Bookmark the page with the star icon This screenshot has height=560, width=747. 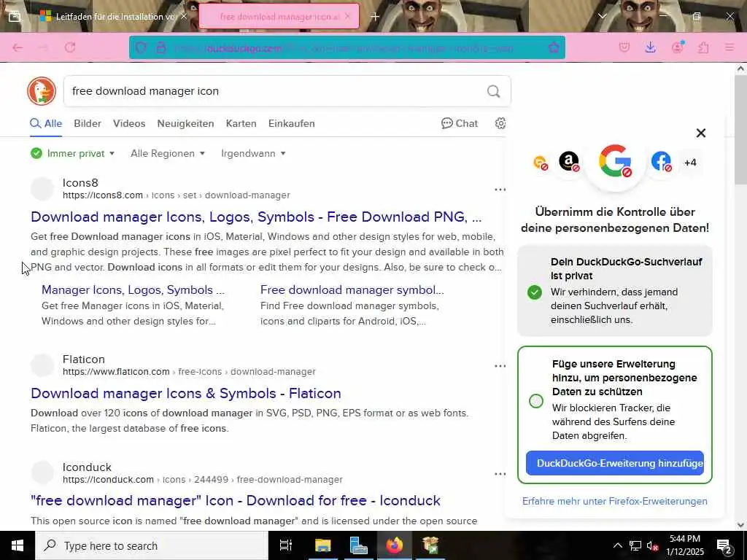click(554, 47)
